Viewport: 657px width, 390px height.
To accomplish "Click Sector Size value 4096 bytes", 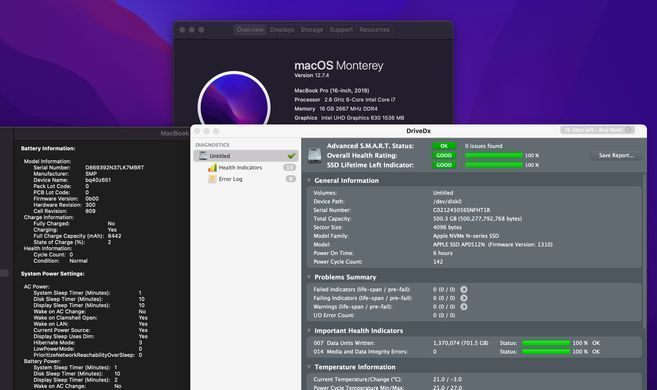I will pyautogui.click(x=447, y=227).
